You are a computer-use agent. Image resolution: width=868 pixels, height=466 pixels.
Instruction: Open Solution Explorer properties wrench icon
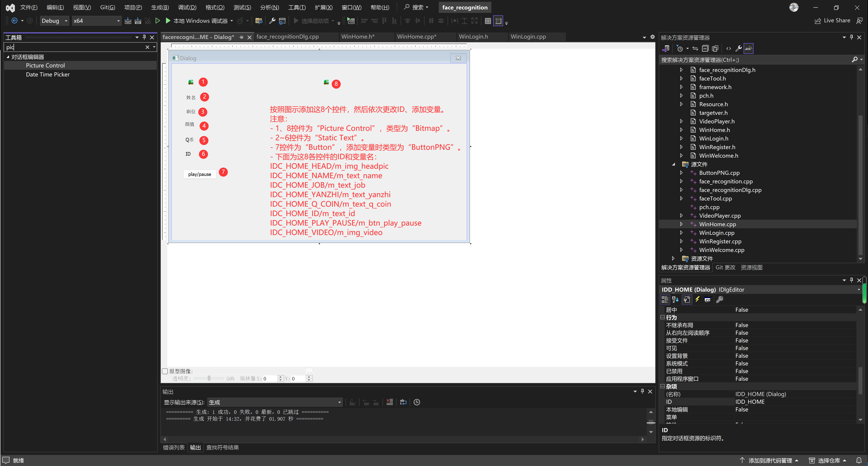(738, 48)
